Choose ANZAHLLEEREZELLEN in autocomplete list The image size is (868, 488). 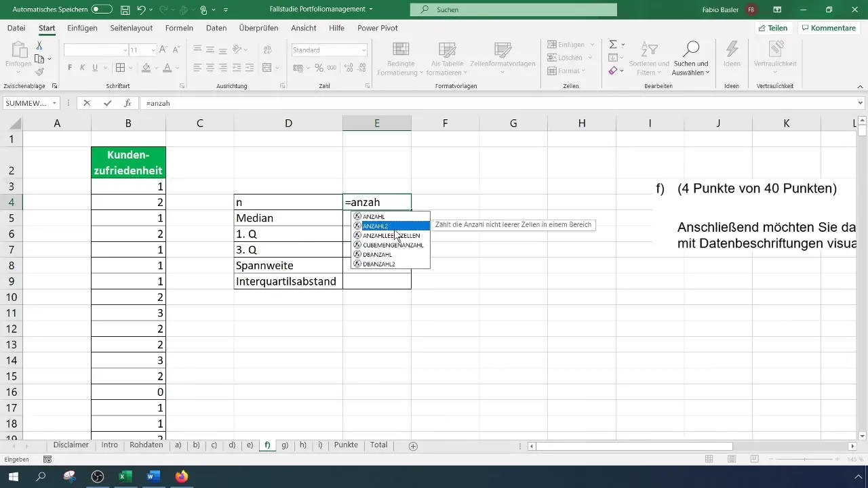coord(391,235)
